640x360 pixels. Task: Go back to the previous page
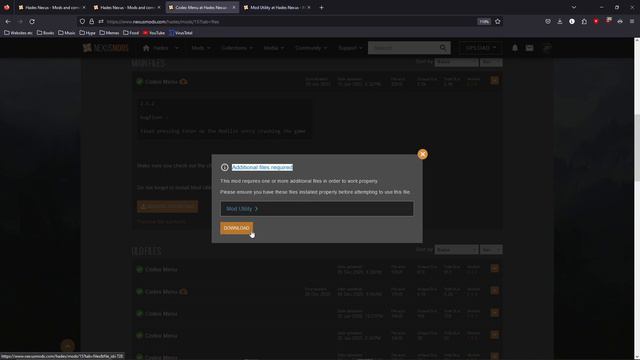[x=8, y=21]
